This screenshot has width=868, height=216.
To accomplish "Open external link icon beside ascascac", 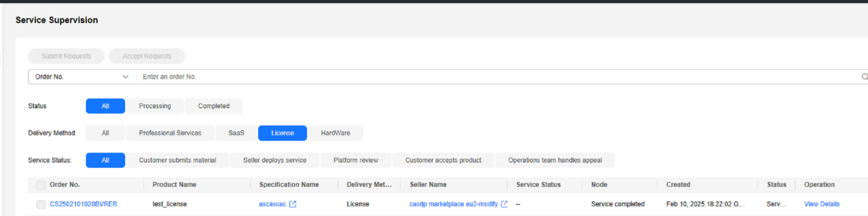I will 293,204.
